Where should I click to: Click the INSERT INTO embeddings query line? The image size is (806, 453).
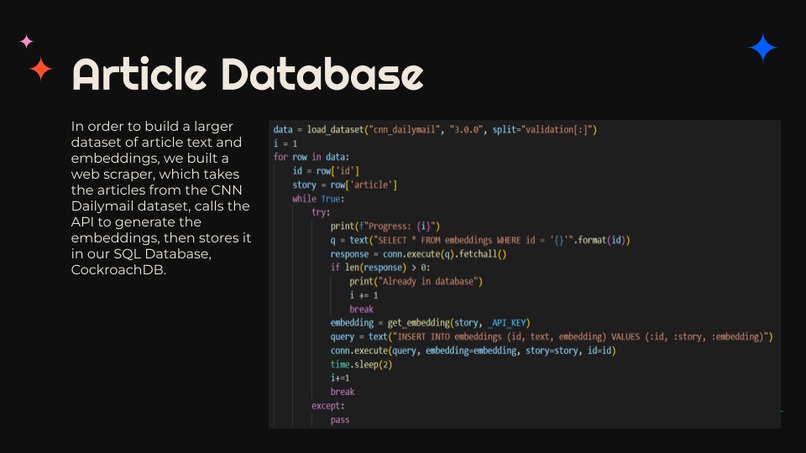(552, 337)
